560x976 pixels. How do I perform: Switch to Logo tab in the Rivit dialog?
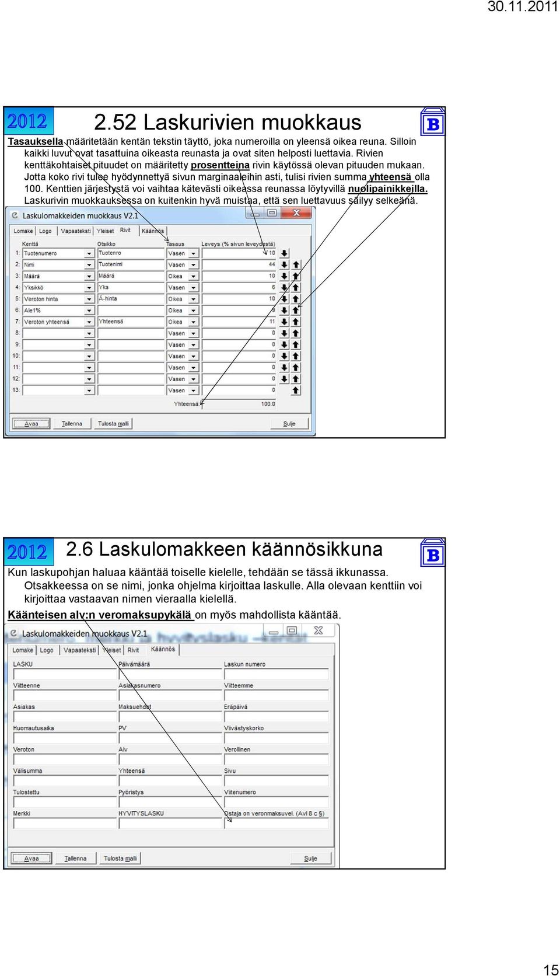[x=45, y=231]
